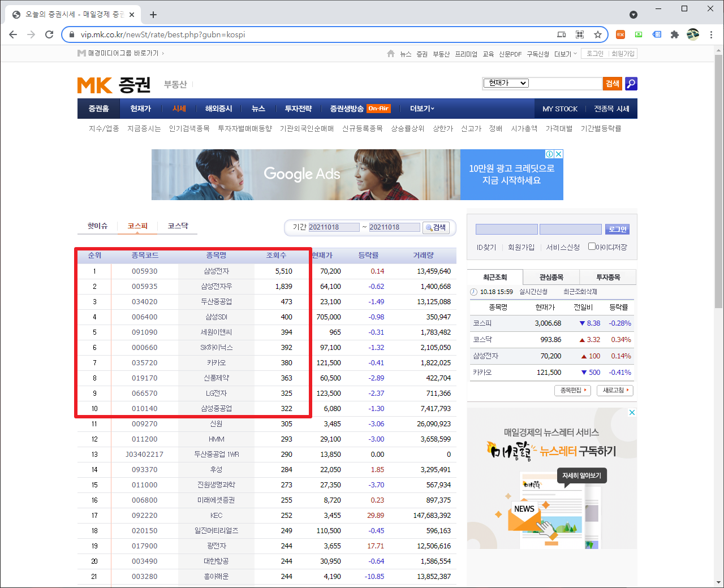Screen dimensions: 724x588
Task: Open the 해외증시 menu
Action: 219,109
